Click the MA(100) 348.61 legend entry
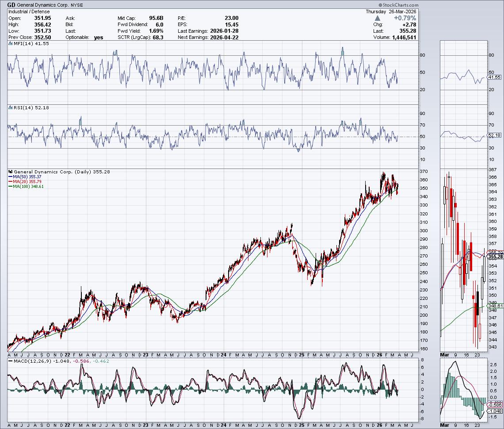 pyautogui.click(x=26, y=187)
